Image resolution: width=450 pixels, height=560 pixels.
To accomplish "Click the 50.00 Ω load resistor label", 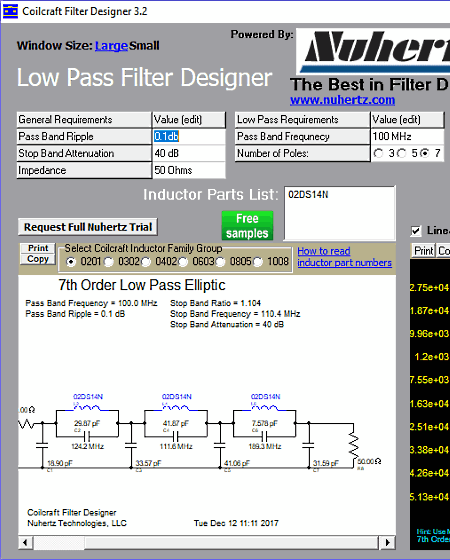I will (369, 461).
